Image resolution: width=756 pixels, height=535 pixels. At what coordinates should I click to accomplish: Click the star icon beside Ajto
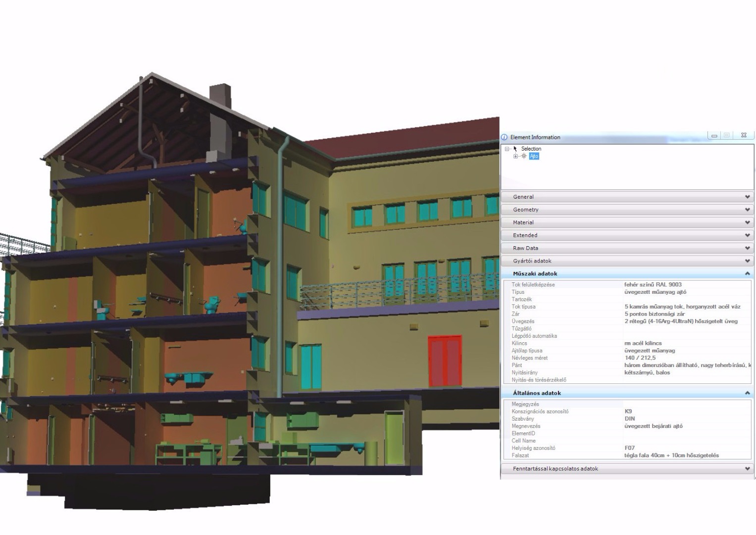click(x=524, y=156)
